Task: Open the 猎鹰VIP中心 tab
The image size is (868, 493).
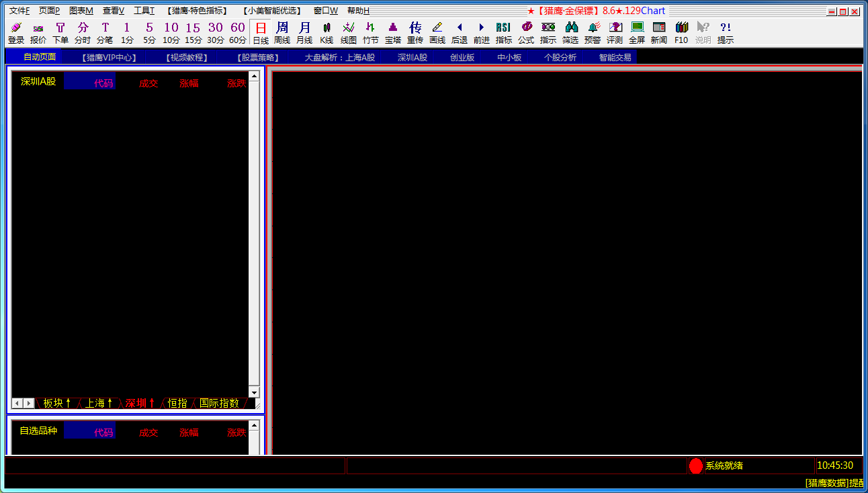Action: (109, 57)
